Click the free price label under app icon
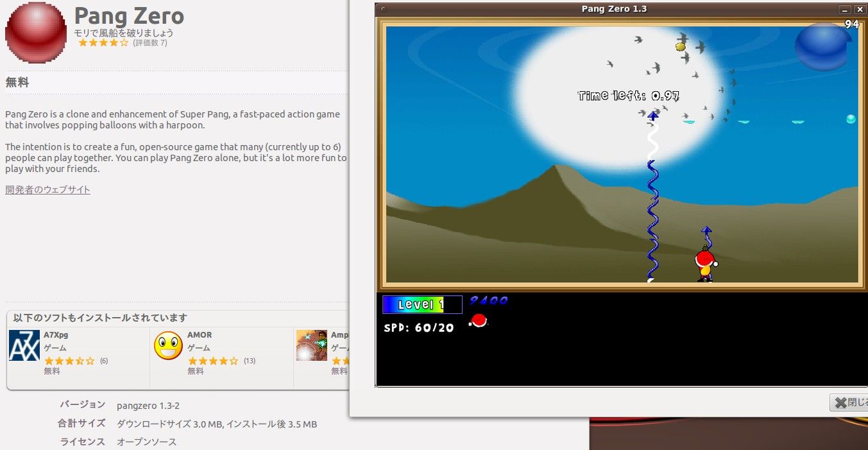The height and width of the screenshot is (450, 868). [x=17, y=82]
